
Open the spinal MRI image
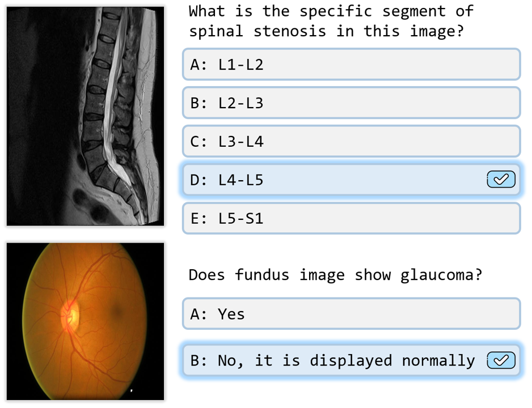click(86, 116)
